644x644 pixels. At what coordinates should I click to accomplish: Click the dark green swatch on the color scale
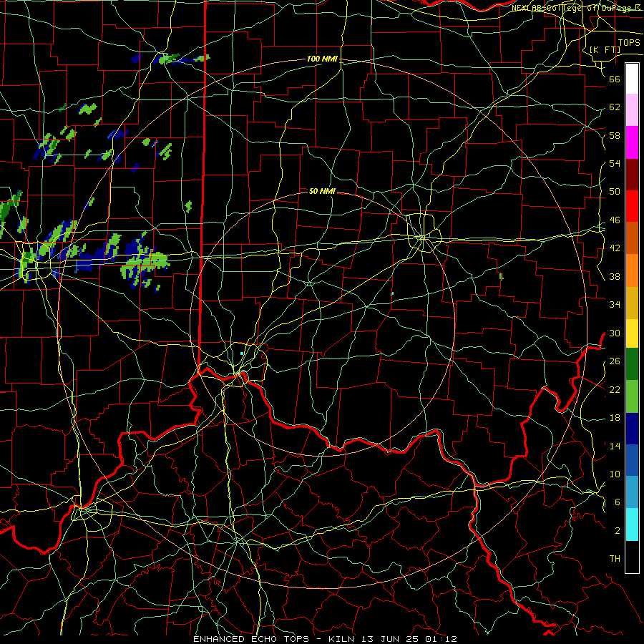(x=632, y=364)
